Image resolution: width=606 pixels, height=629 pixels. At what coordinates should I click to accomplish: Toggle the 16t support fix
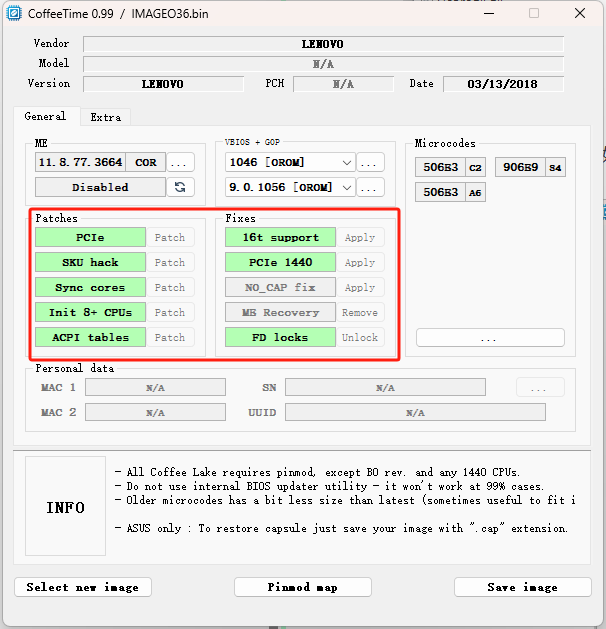280,237
